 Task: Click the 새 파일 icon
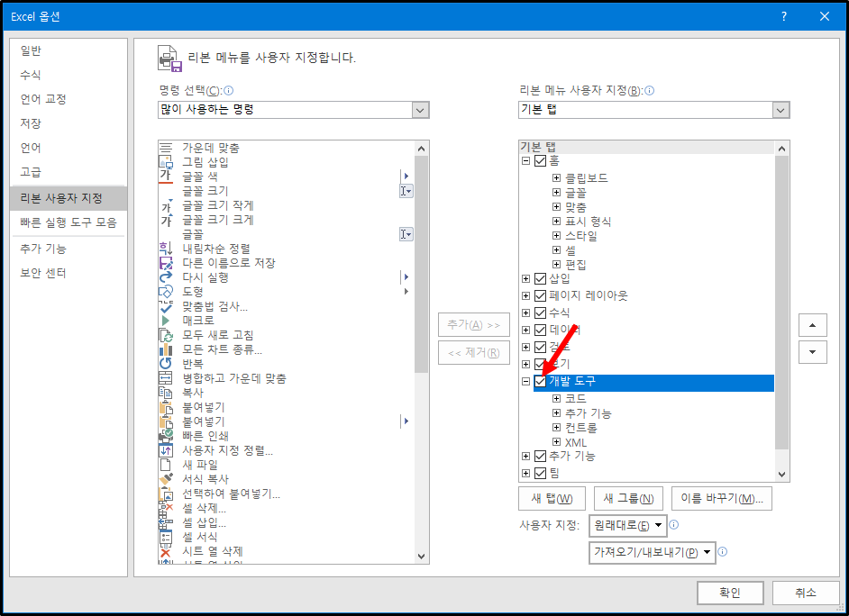point(166,465)
